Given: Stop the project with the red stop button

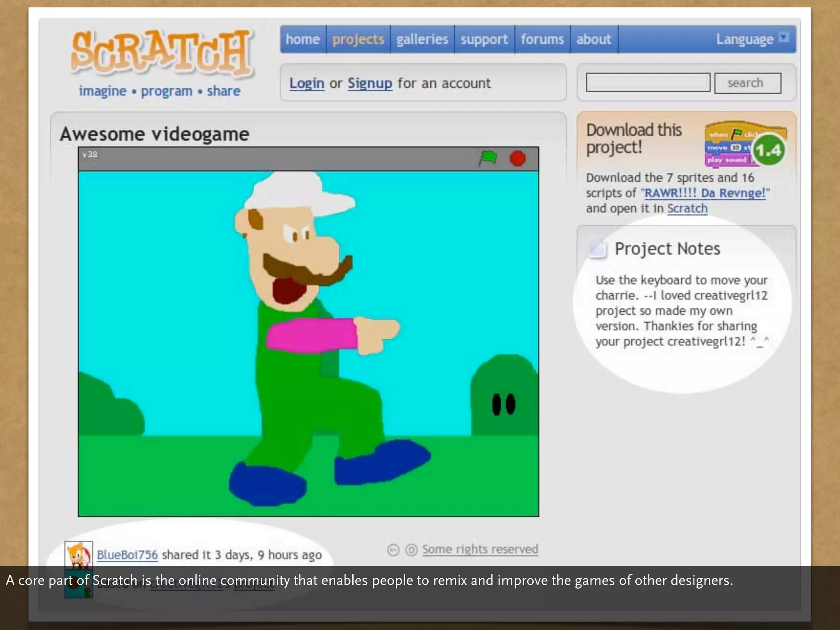Looking at the screenshot, I should [518, 158].
